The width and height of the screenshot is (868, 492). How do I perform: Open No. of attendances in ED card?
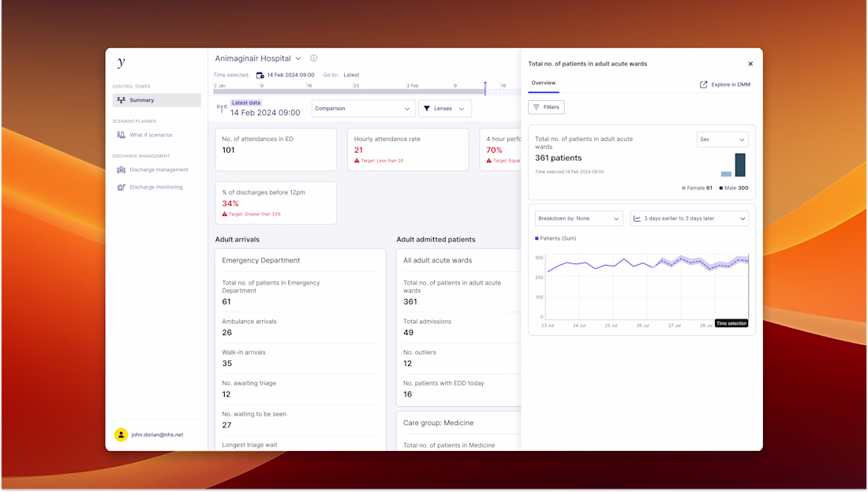(275, 150)
